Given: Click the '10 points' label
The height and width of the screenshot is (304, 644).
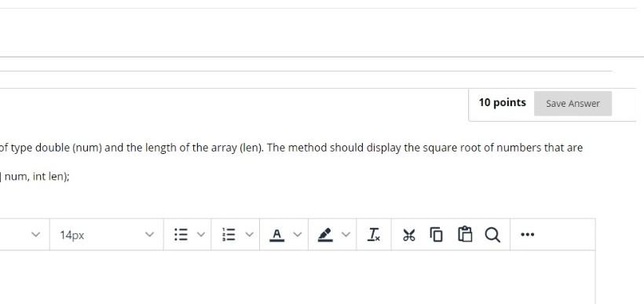Looking at the screenshot, I should pyautogui.click(x=503, y=102).
